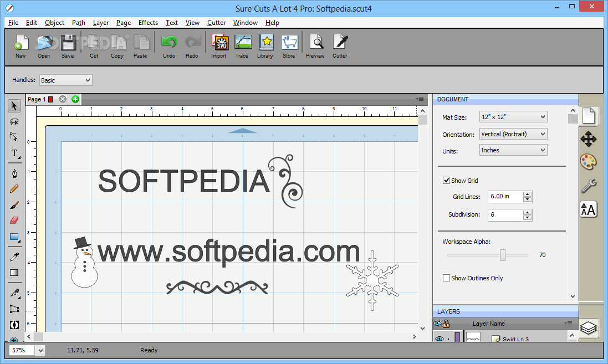608x364 pixels.
Task: Uncheck the Show Grid checkbox
Action: [446, 180]
